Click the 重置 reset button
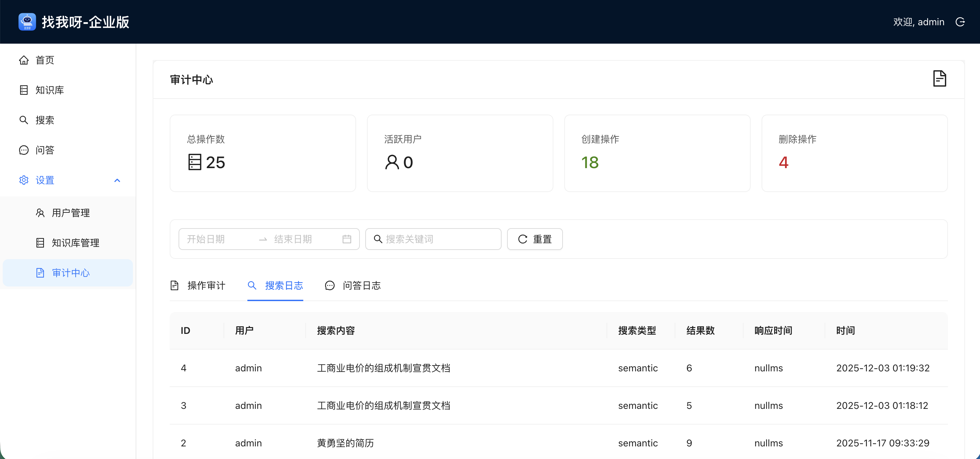This screenshot has width=980, height=459. (535, 239)
